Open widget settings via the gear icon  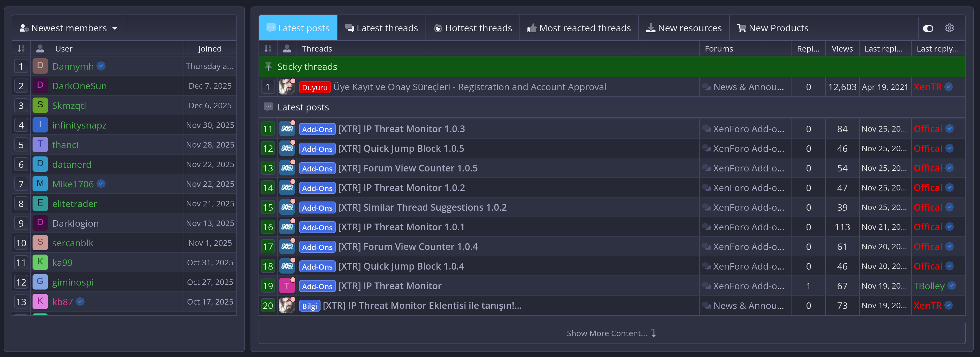(950, 28)
